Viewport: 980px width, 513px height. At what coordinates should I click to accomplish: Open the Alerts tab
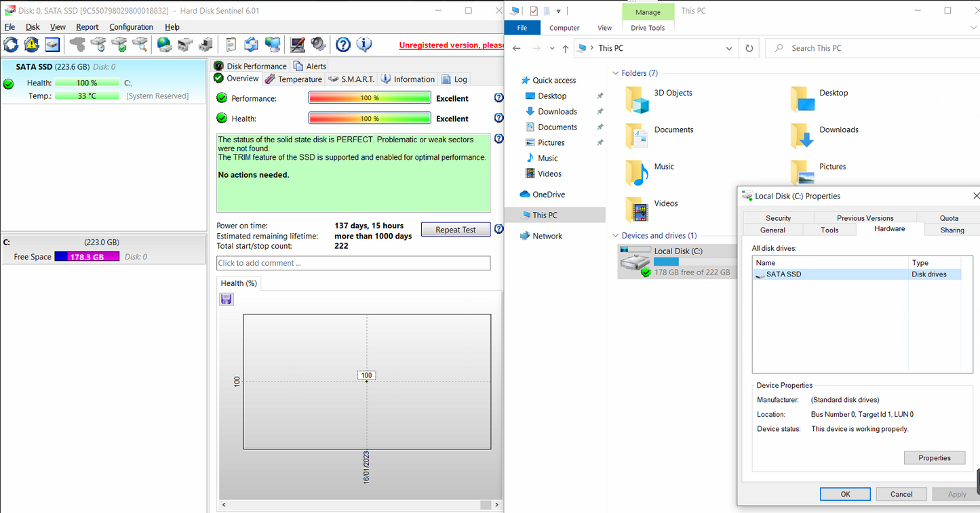310,66
